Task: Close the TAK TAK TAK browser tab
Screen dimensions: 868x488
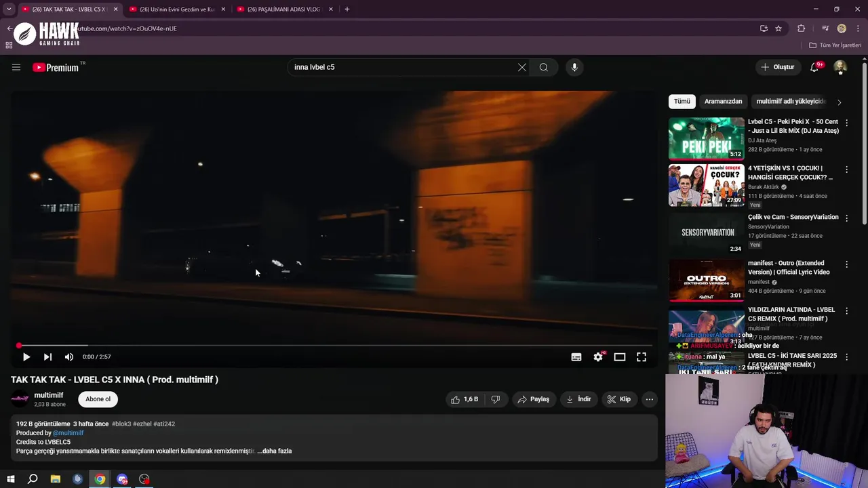Action: pos(116,9)
